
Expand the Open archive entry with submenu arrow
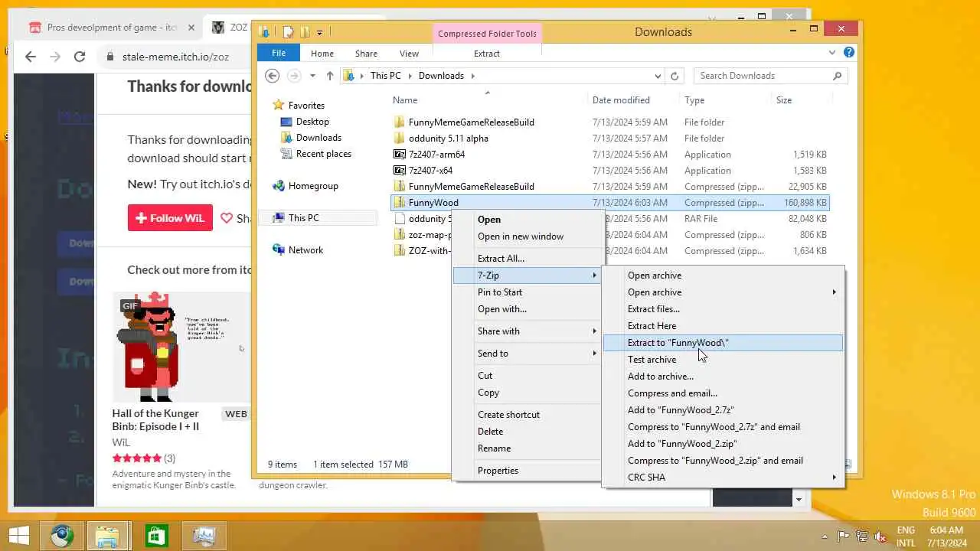click(834, 292)
